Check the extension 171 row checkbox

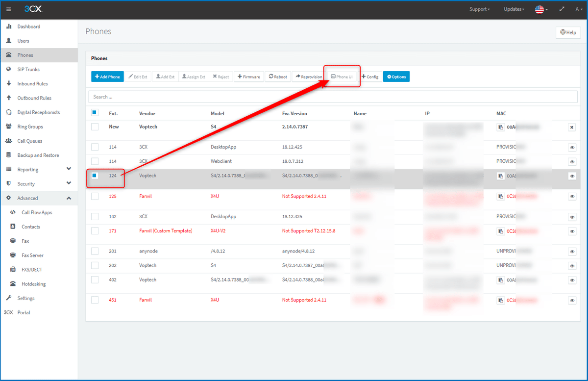95,230
